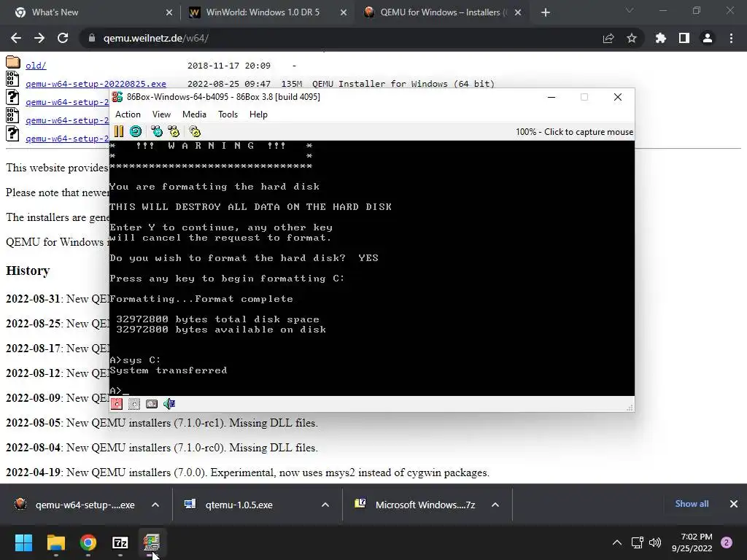Open the Action menu in 86Box
Viewport: 747px width, 560px height.
(x=128, y=114)
